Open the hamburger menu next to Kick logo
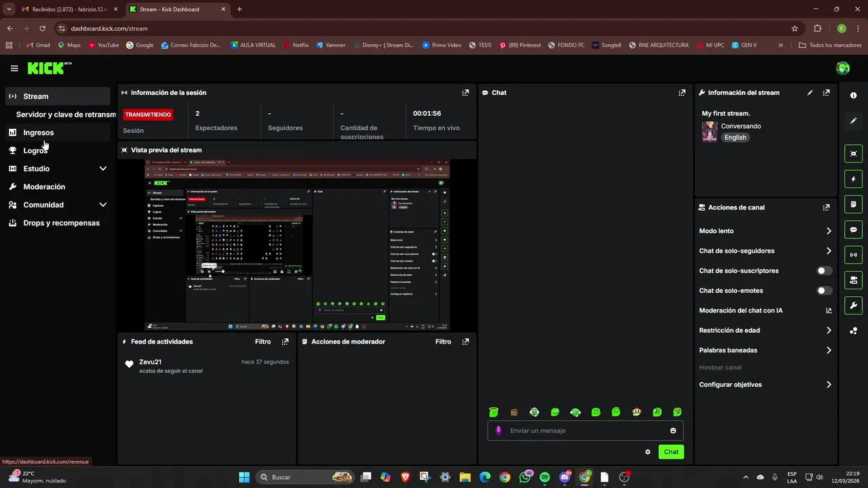868x488 pixels. click(14, 68)
